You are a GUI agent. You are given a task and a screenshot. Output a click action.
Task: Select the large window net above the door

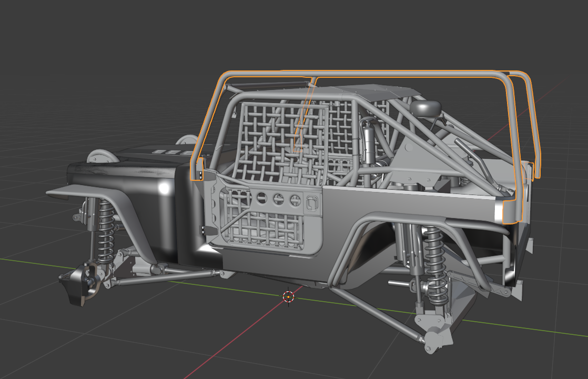tap(282, 145)
